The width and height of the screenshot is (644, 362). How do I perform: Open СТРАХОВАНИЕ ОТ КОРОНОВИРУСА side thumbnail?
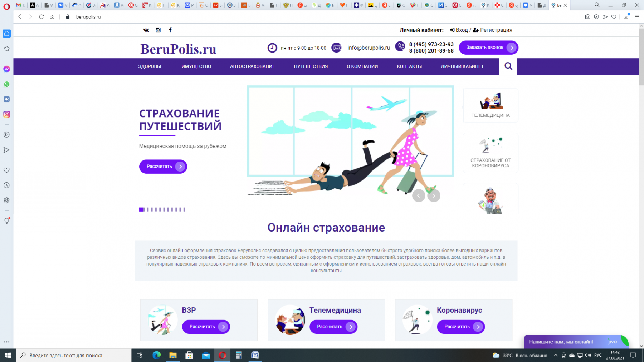click(x=491, y=153)
